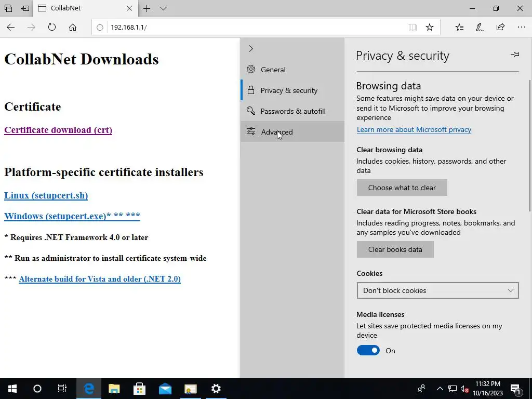Viewport: 532px width, 399px height.
Task: Go to the Home page
Action: point(73,27)
